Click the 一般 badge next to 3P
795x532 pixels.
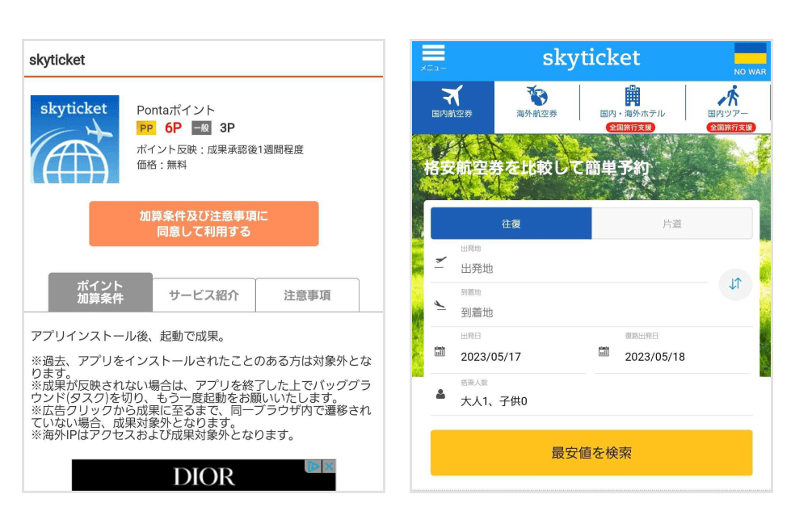201,128
